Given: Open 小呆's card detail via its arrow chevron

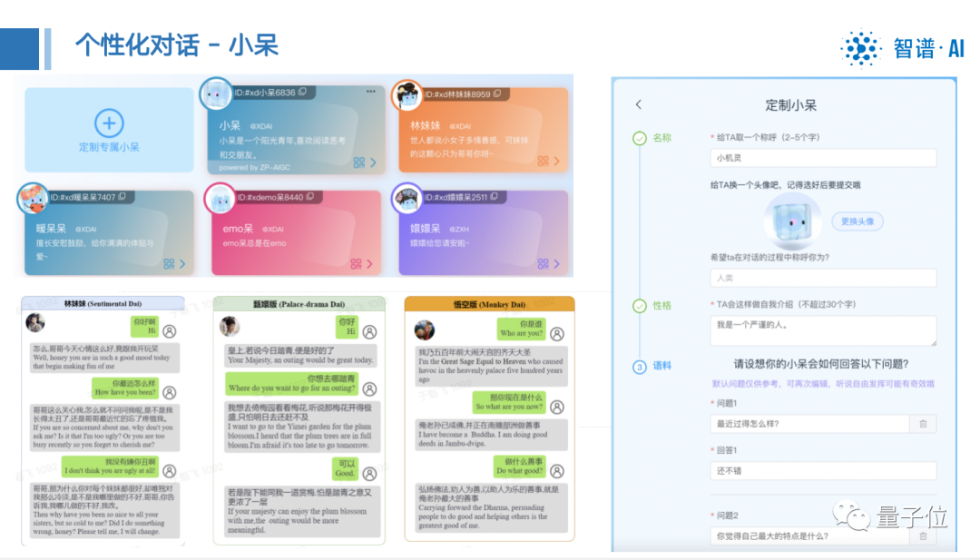Looking at the screenshot, I should click(x=372, y=162).
